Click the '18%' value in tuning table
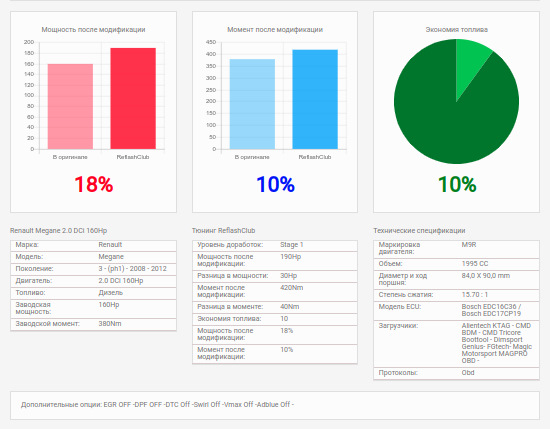Screen dimensions: 550x429 point(286,330)
